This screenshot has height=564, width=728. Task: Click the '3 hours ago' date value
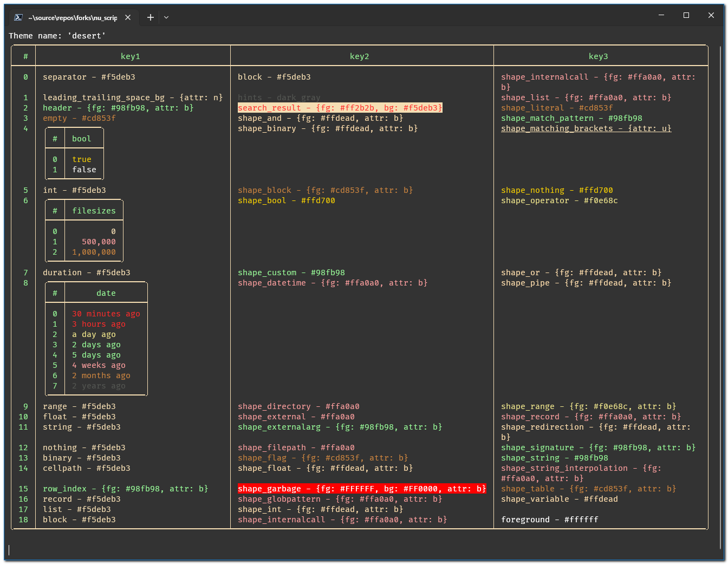[99, 324]
